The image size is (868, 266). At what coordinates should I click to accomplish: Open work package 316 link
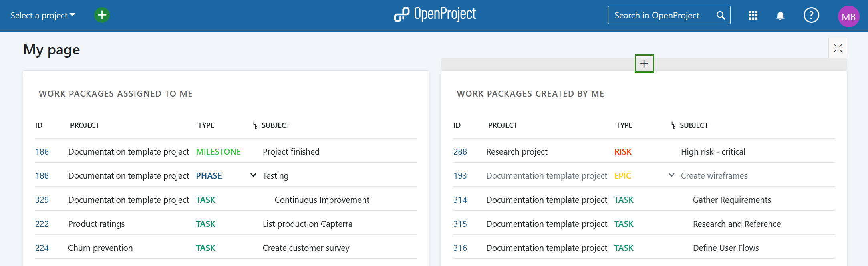pyautogui.click(x=460, y=248)
